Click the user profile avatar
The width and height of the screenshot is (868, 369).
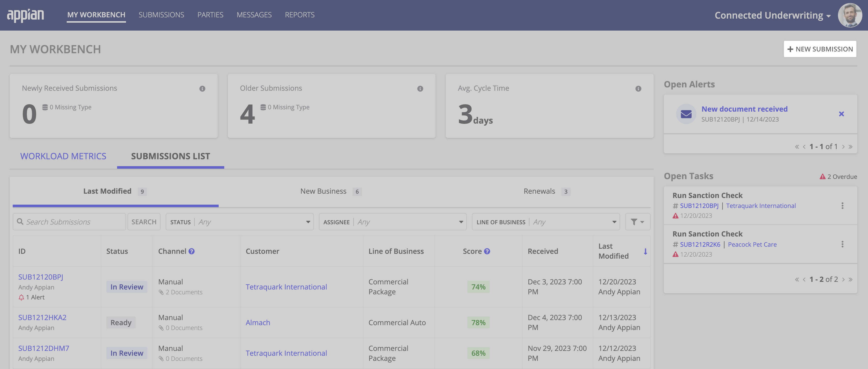click(850, 15)
